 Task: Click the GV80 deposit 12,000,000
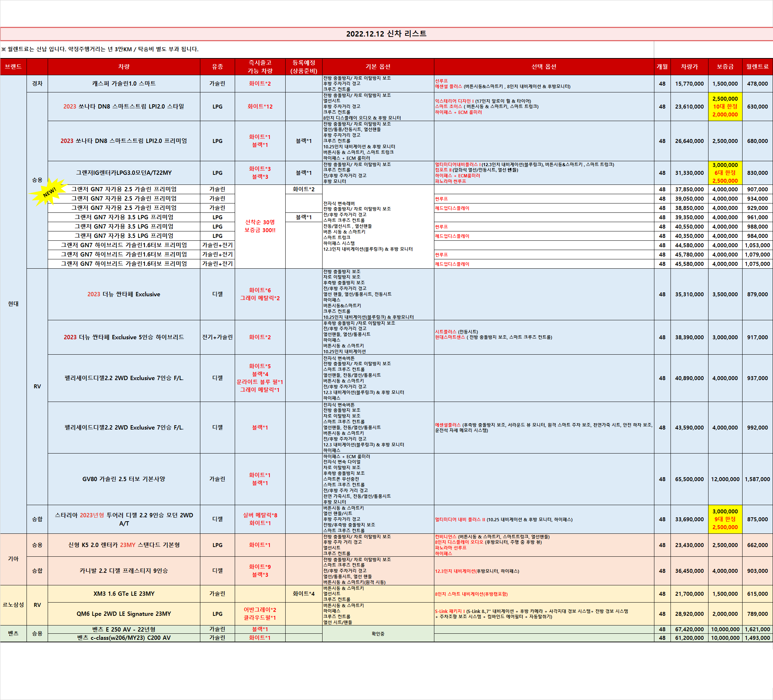tap(725, 479)
